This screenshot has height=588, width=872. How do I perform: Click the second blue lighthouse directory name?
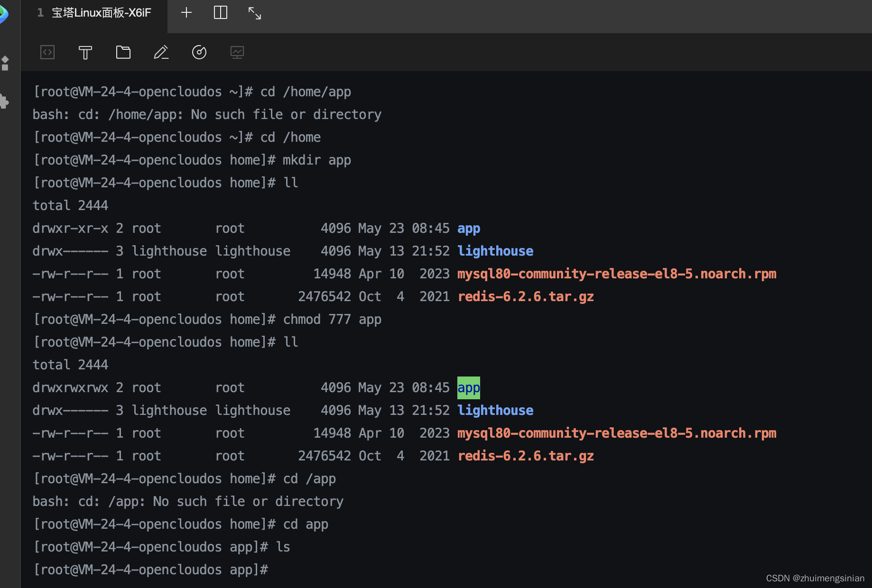[x=495, y=410]
